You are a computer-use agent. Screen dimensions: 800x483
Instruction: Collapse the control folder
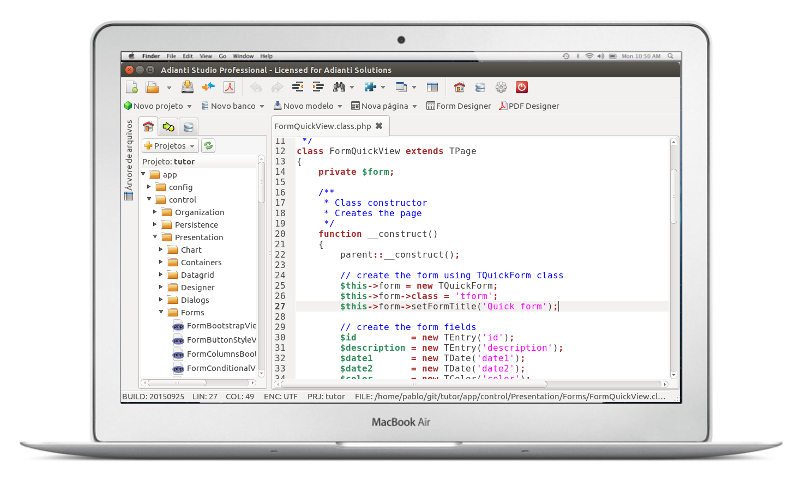(x=149, y=199)
